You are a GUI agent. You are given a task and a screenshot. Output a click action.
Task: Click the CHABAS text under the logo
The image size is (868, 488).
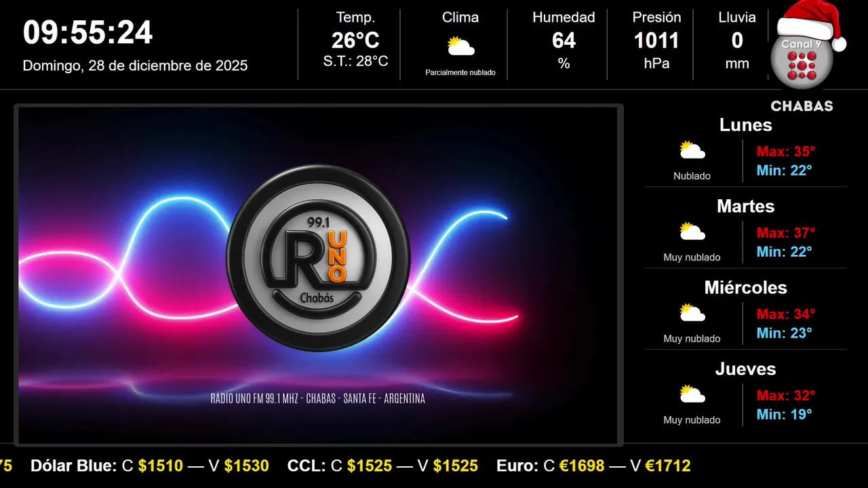tap(802, 106)
